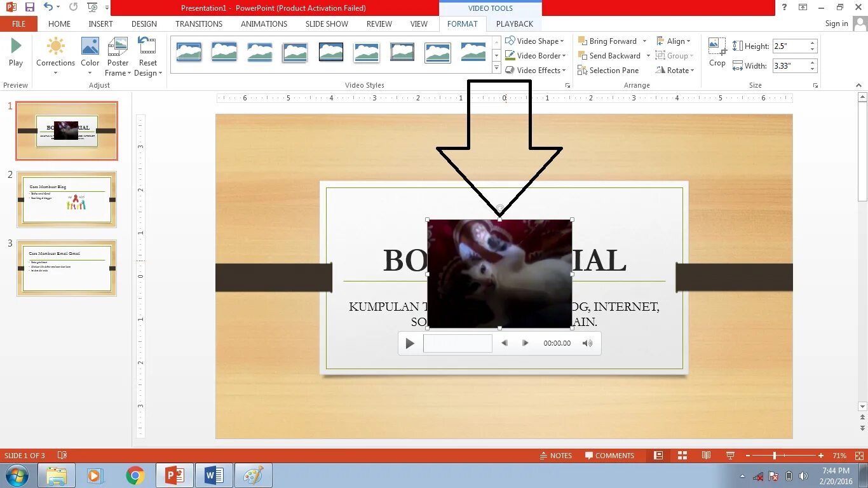This screenshot has width=868, height=488.
Task: Click the NOTES button in status bar
Action: [x=555, y=456]
